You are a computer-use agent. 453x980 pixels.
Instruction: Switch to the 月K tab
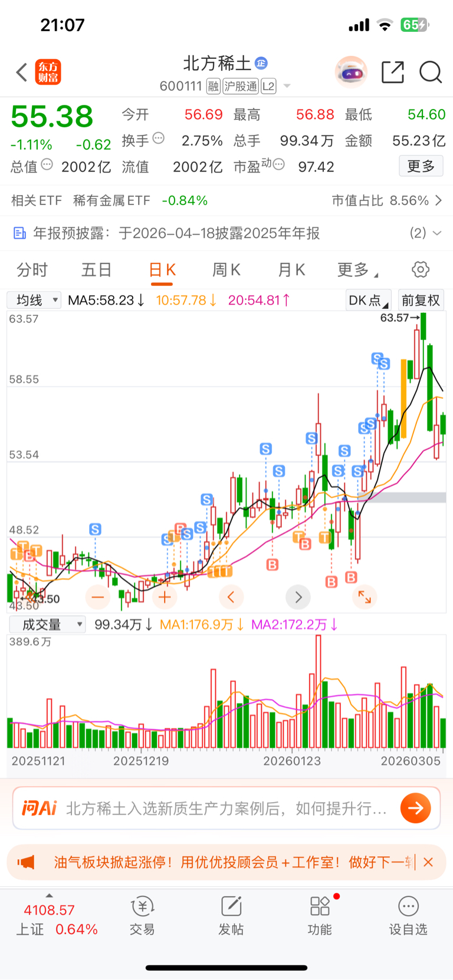tap(291, 270)
